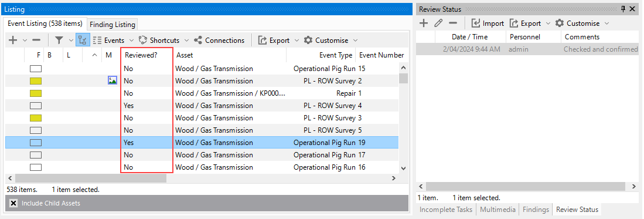Sort by the Asset column header
The height and width of the screenshot is (219, 644).
[x=230, y=55]
